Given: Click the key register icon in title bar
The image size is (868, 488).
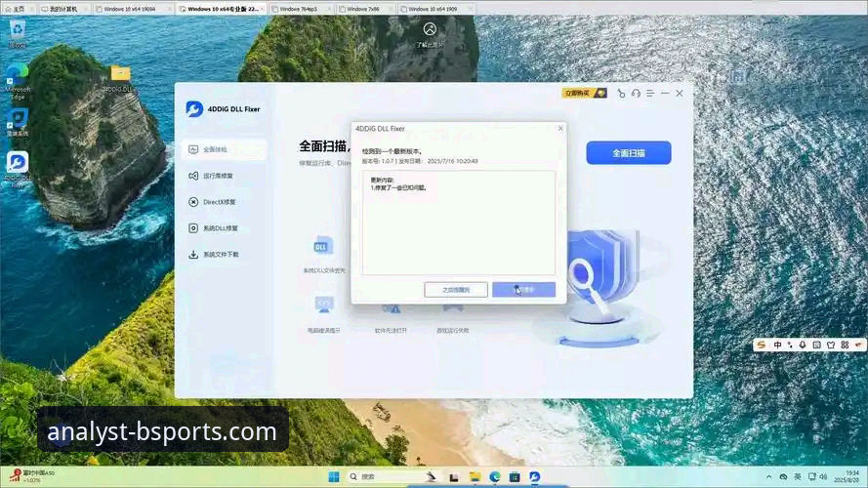Looking at the screenshot, I should pos(621,94).
